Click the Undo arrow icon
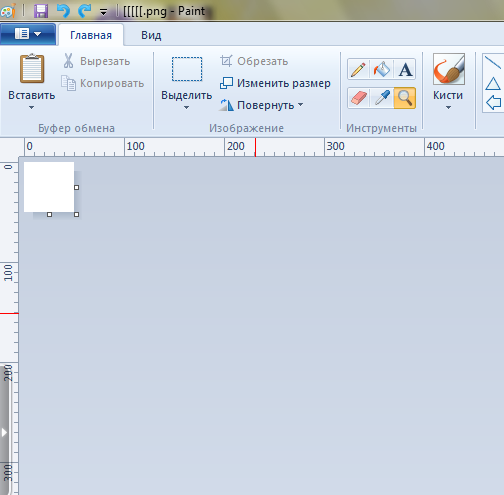This screenshot has width=504, height=495. (x=63, y=11)
